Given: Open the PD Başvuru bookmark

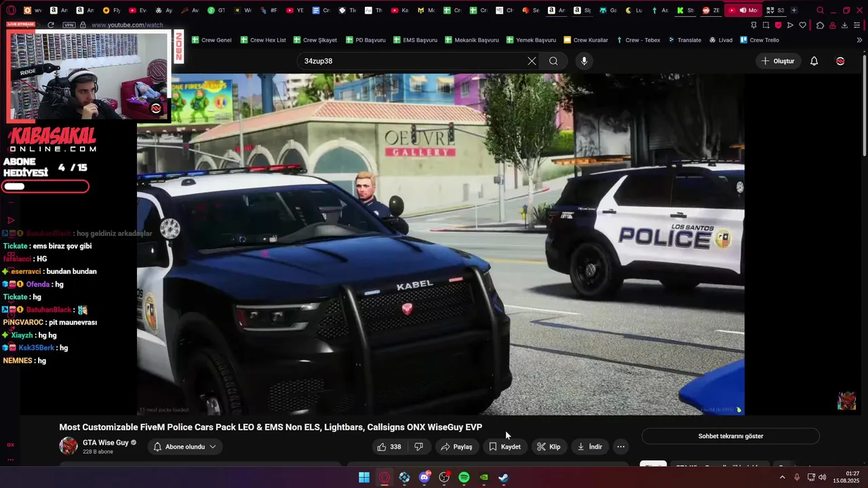Looking at the screenshot, I should 366,40.
